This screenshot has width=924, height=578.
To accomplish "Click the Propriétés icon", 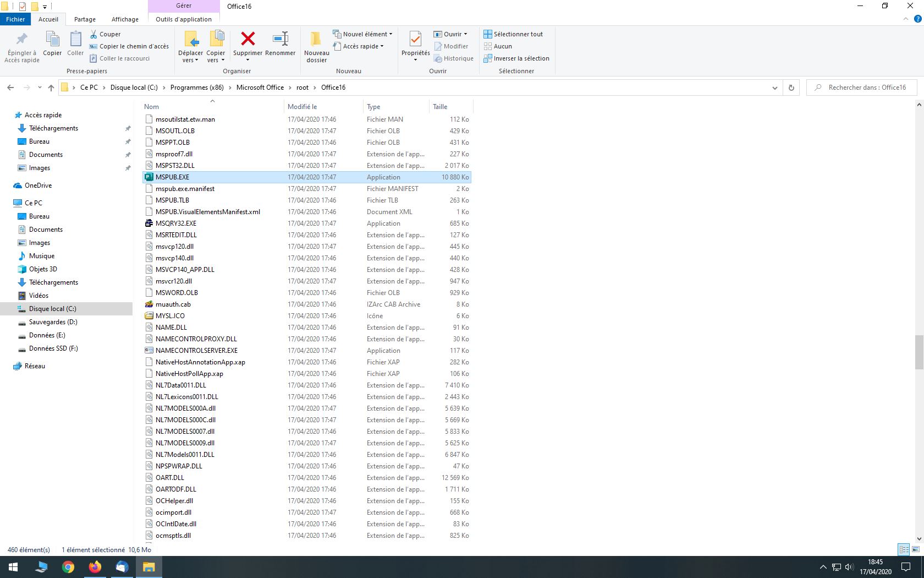I will [x=415, y=39].
